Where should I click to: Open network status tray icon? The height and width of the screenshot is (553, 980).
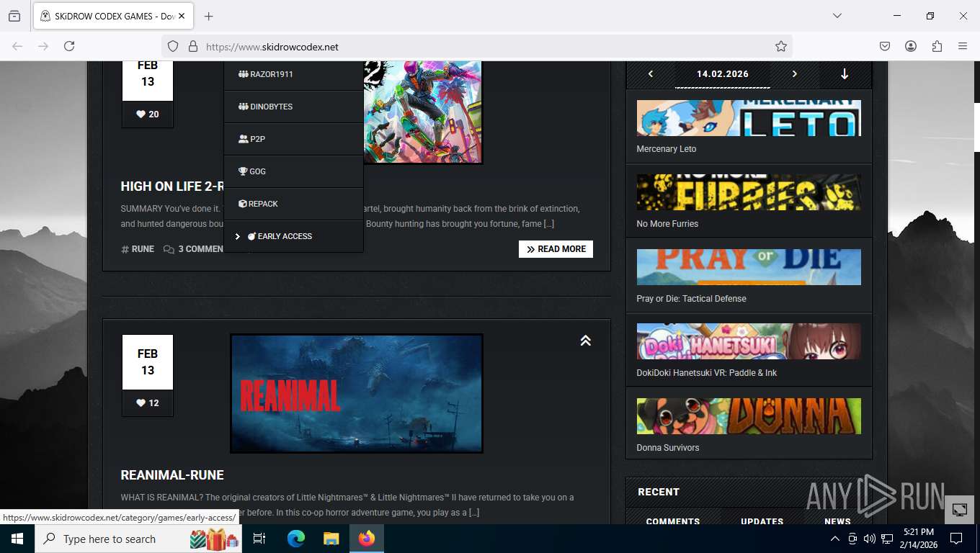coord(887,539)
